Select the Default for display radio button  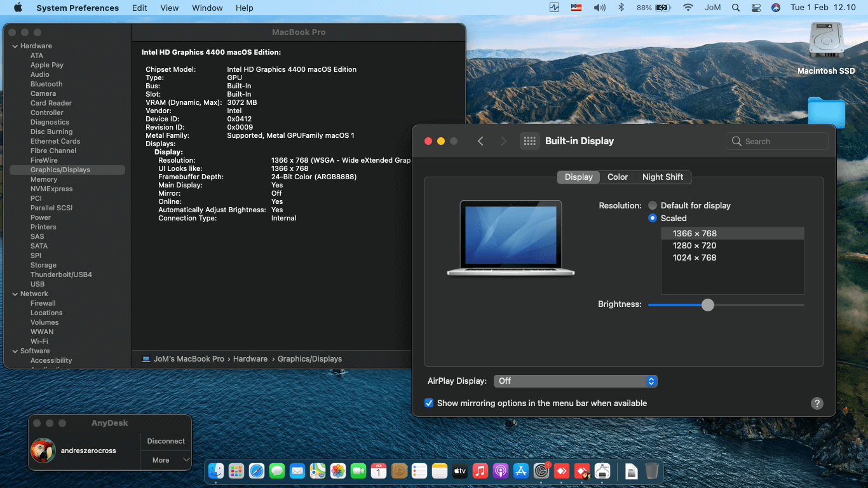[x=653, y=205]
